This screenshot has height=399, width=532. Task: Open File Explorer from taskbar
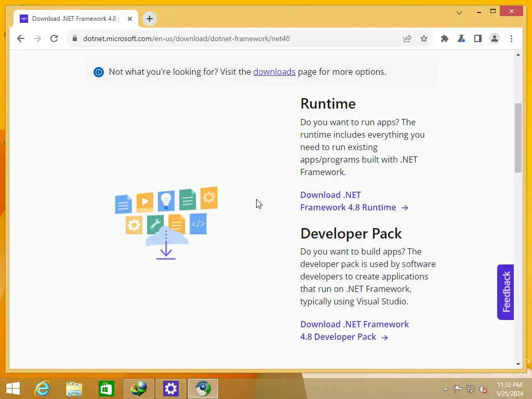point(74,389)
